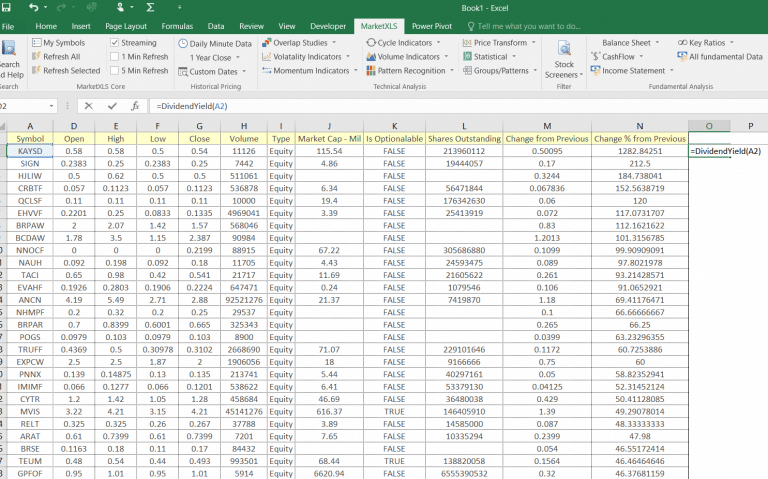Click Refresh All icon button
The image size is (768, 479).
click(x=36, y=56)
